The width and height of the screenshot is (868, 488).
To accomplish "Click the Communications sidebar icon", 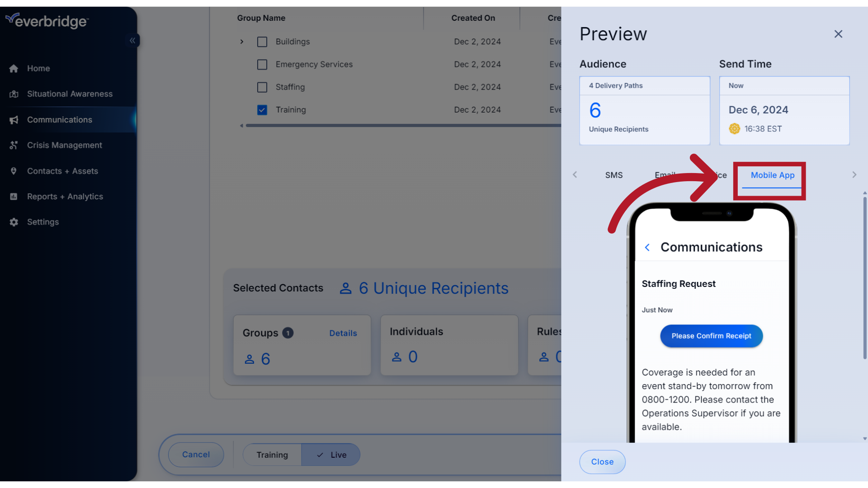I will pos(14,119).
